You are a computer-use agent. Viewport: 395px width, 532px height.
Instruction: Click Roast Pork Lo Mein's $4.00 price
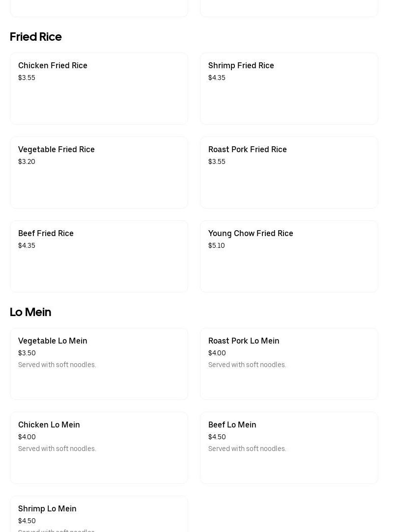coord(217,353)
